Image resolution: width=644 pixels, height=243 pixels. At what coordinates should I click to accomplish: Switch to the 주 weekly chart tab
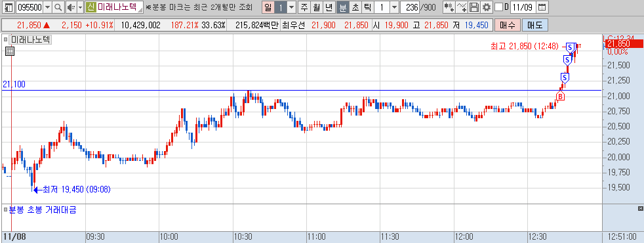[x=304, y=7]
